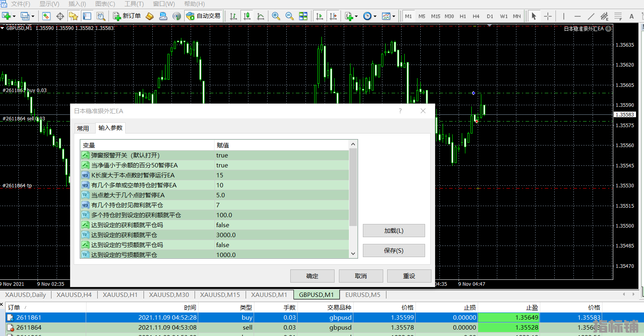Click the 保存(S) save button
The width and height of the screenshot is (644, 336).
click(394, 251)
